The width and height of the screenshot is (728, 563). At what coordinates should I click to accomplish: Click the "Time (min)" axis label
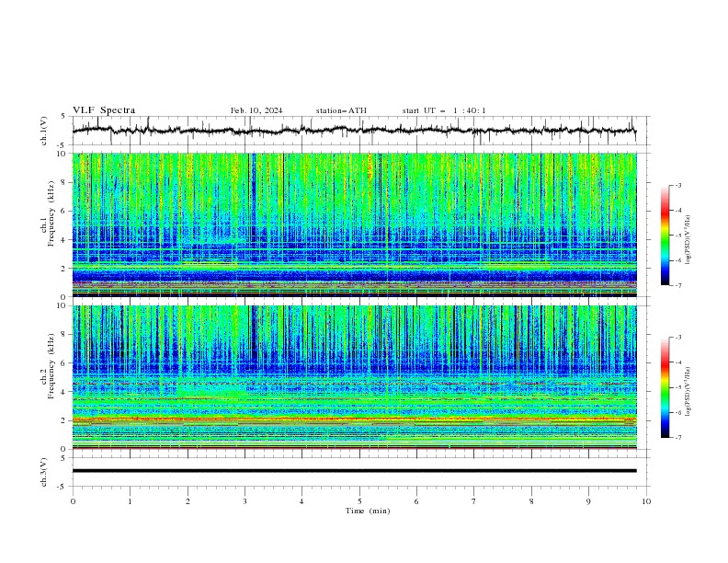tap(368, 511)
